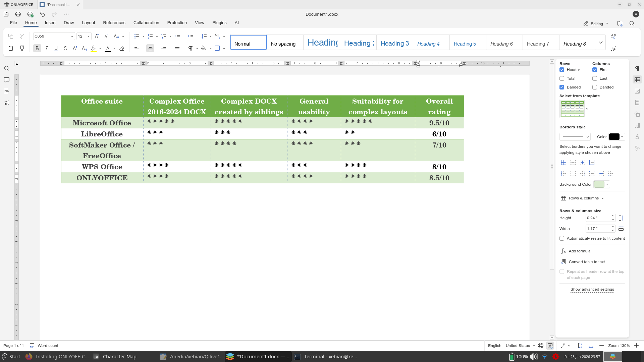The image size is (644, 362).
Task: Click the undo arrow
Action: (42, 14)
